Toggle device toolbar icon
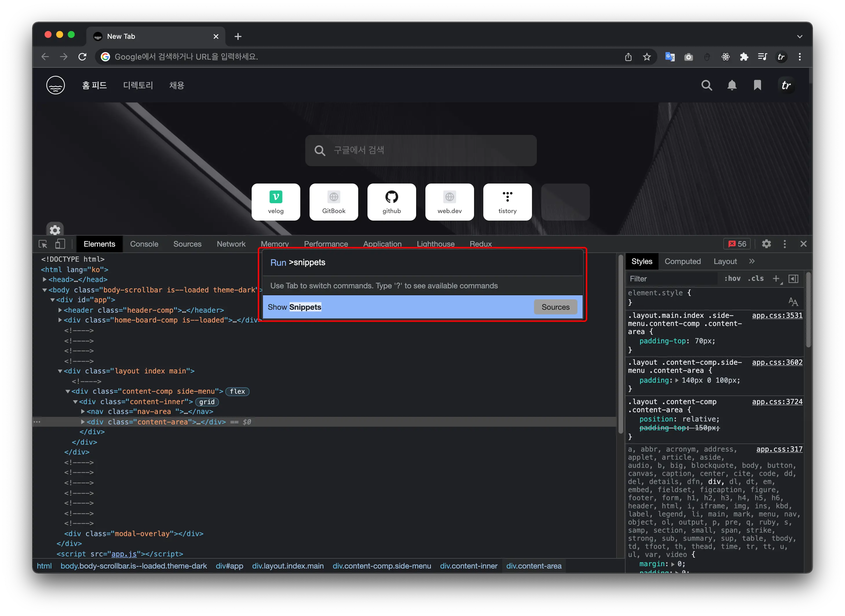Image resolution: width=845 pixels, height=616 pixels. [x=60, y=244]
